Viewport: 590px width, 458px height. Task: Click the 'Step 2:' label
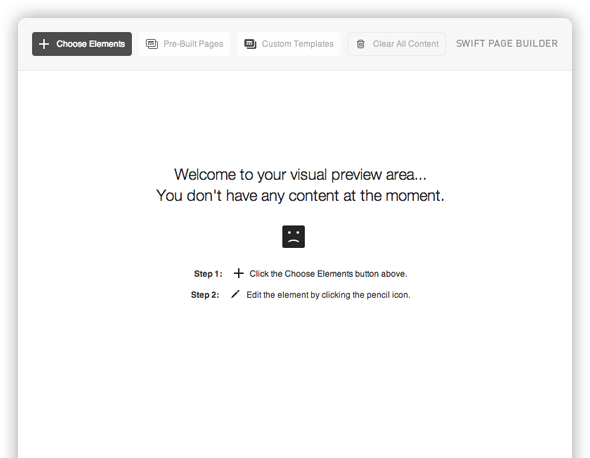point(205,295)
